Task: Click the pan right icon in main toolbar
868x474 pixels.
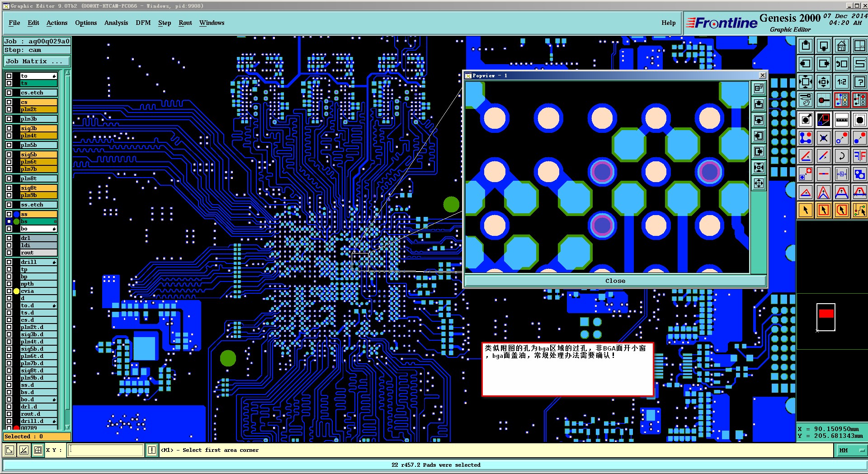Action: tap(824, 64)
